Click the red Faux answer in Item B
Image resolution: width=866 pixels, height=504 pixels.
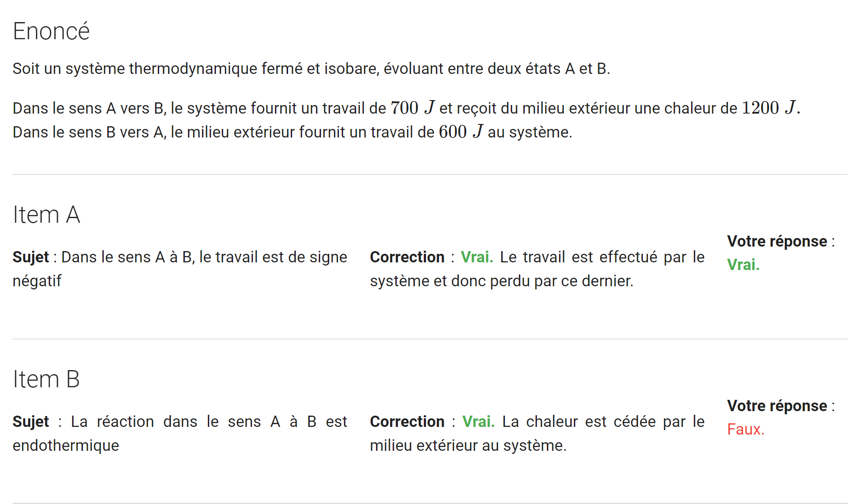(746, 429)
